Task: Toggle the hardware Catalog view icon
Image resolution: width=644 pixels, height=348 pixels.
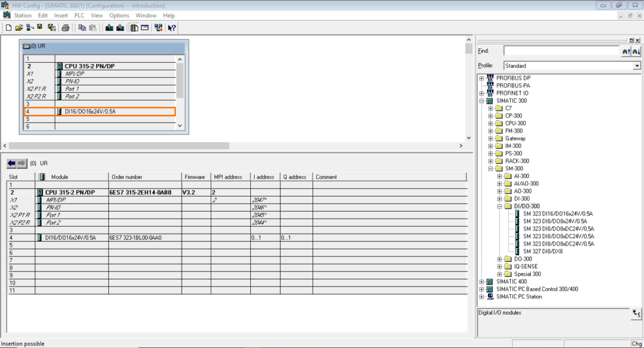Action: (134, 28)
